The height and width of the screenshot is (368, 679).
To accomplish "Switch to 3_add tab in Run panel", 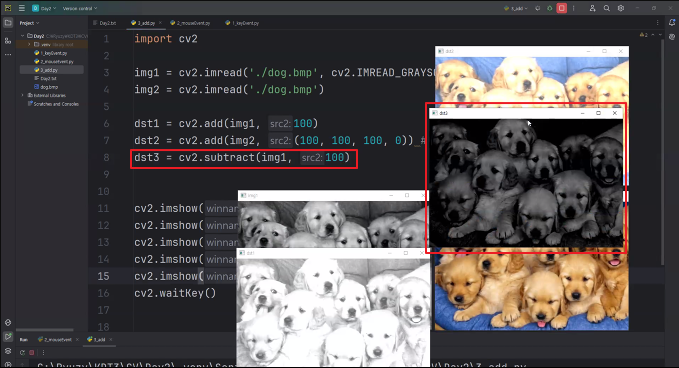I will coord(97,340).
